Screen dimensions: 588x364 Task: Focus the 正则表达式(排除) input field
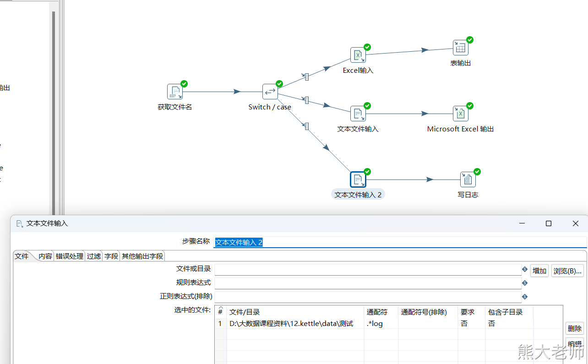coord(368,297)
